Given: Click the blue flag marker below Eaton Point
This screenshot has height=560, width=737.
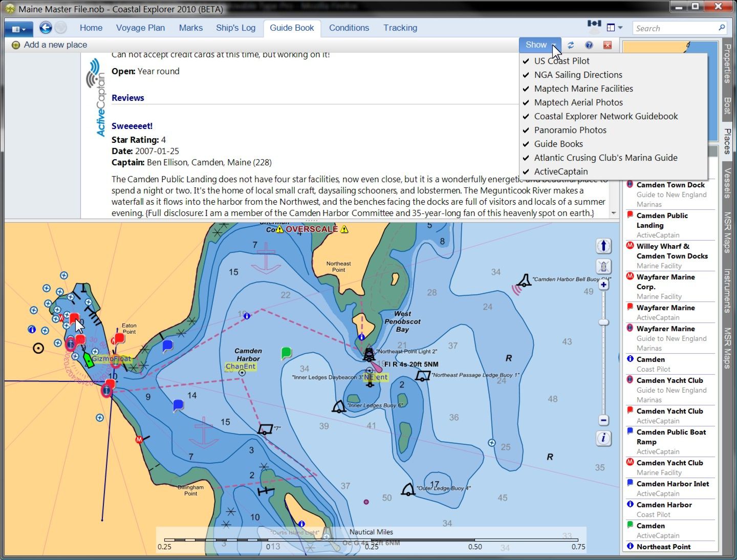Looking at the screenshot, I should 167,347.
